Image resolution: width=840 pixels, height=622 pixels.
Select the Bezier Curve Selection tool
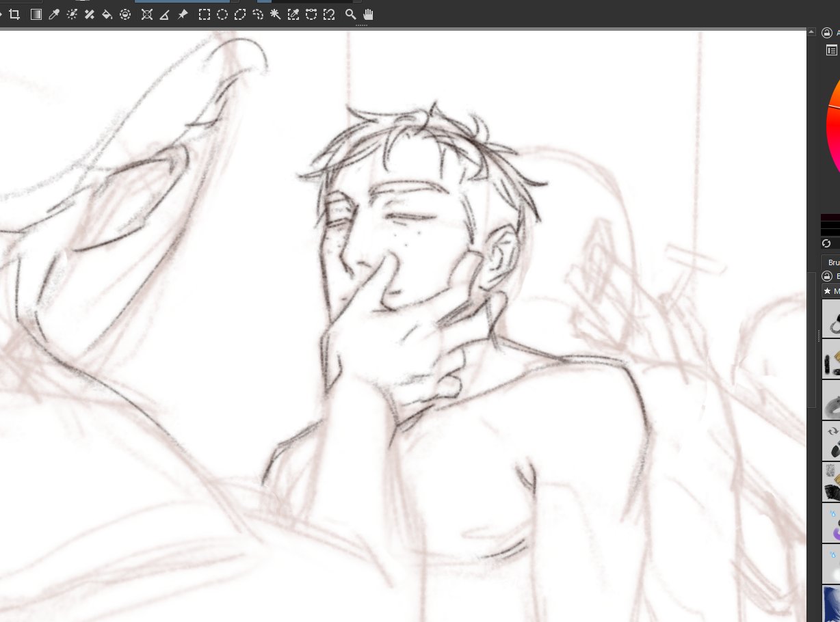coord(311,14)
